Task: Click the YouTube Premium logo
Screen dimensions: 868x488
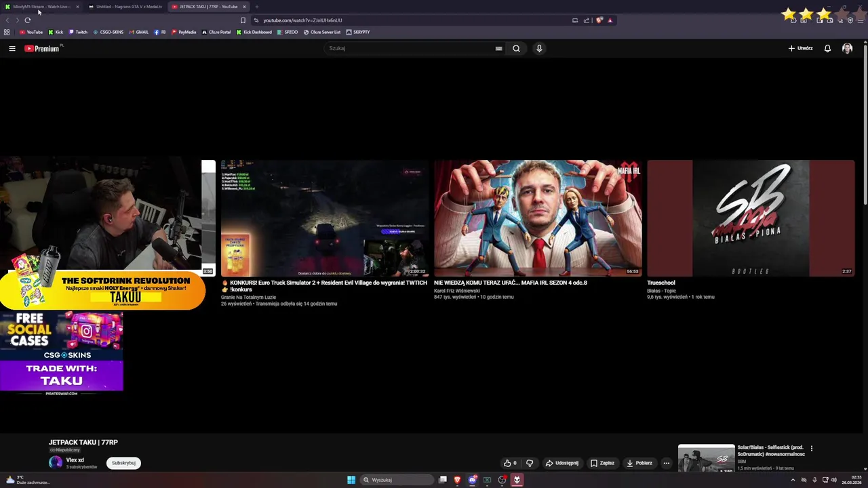Action: pyautogui.click(x=43, y=48)
